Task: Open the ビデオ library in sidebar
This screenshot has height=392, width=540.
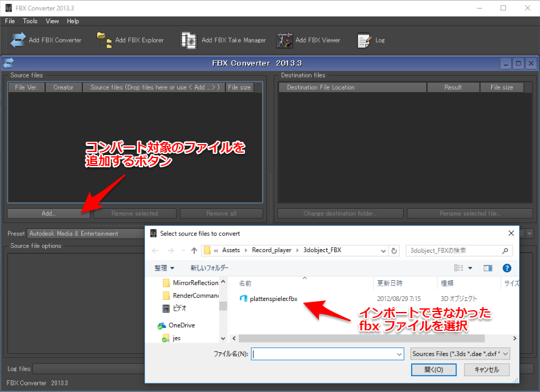Action: coord(174,308)
